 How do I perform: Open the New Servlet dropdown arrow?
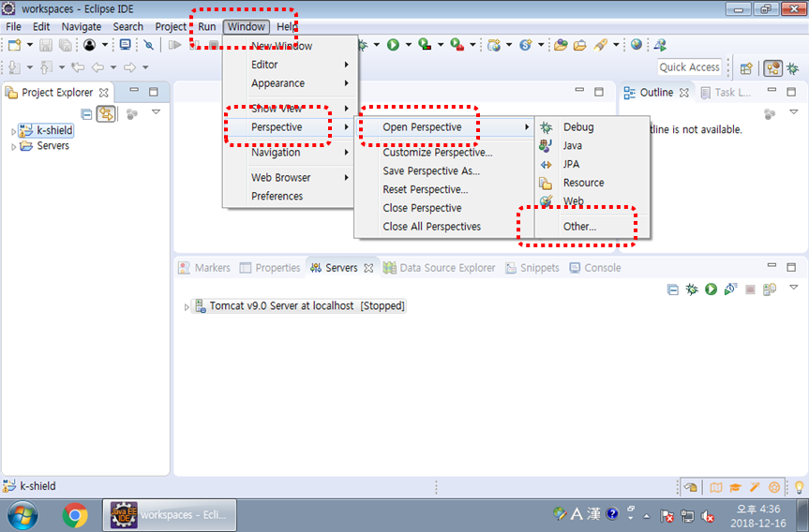click(x=541, y=45)
